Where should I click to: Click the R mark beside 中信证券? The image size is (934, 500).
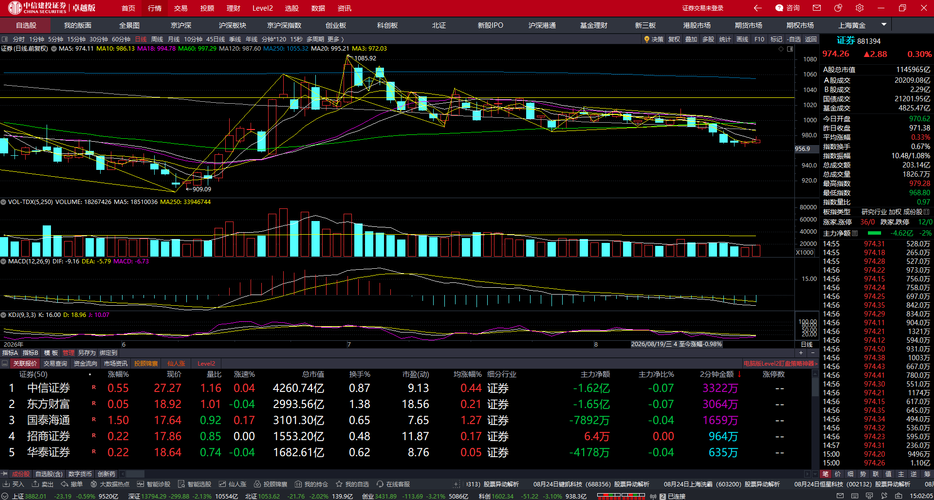[93, 388]
